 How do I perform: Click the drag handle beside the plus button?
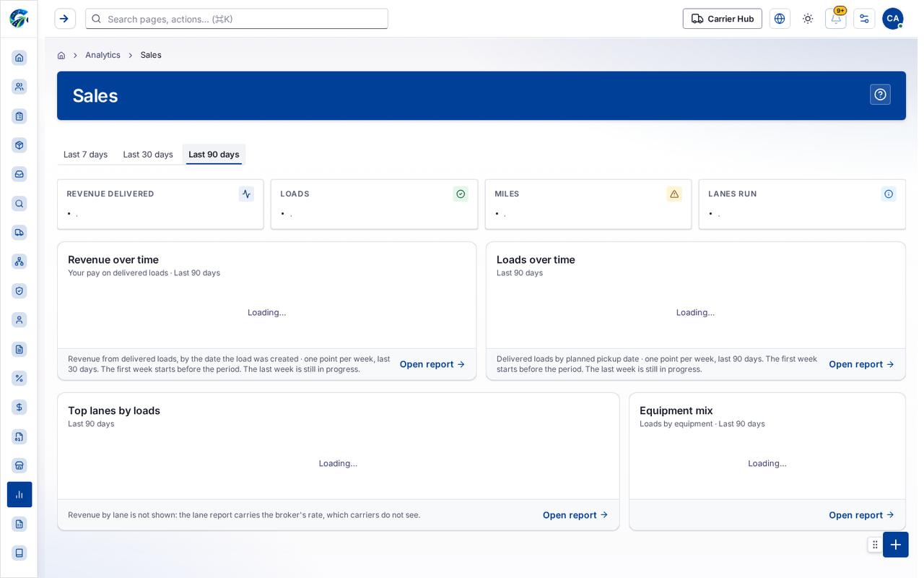(875, 545)
